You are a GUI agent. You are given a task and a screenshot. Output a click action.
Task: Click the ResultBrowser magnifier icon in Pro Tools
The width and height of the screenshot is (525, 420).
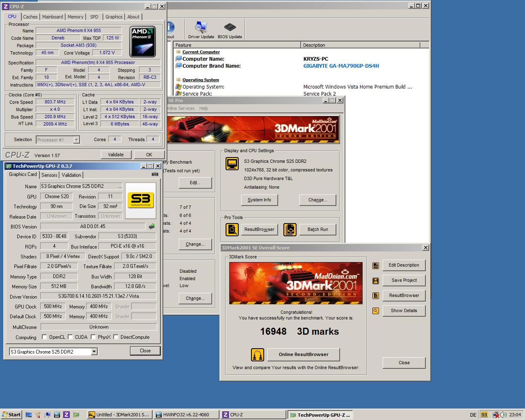[232, 229]
